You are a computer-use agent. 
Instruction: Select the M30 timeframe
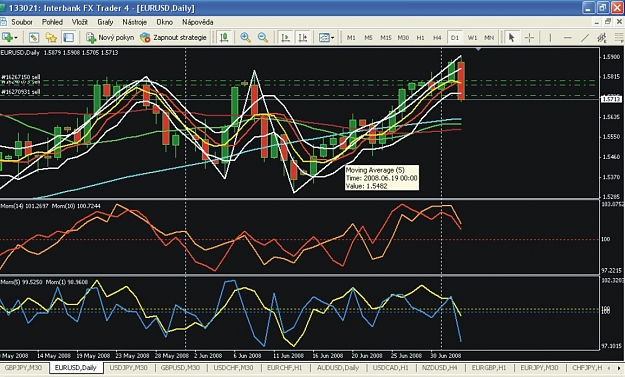403,37
